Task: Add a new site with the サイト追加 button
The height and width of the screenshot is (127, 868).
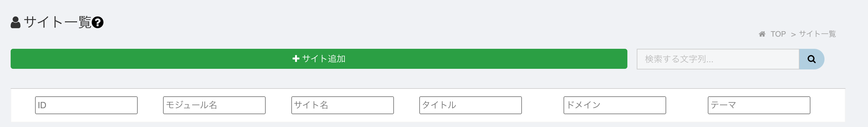Action: click(319, 59)
